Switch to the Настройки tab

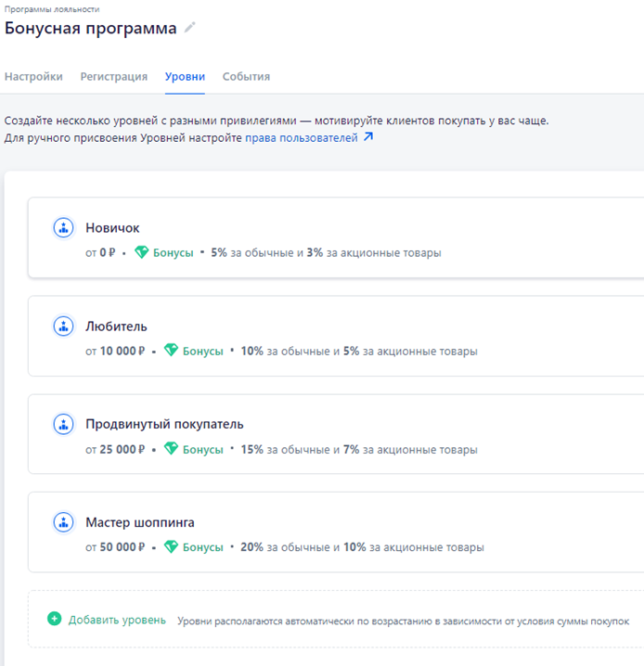tap(33, 76)
